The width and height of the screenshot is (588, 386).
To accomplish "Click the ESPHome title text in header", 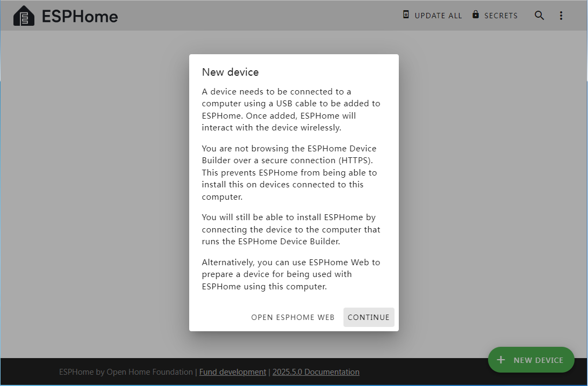I will coord(80,17).
